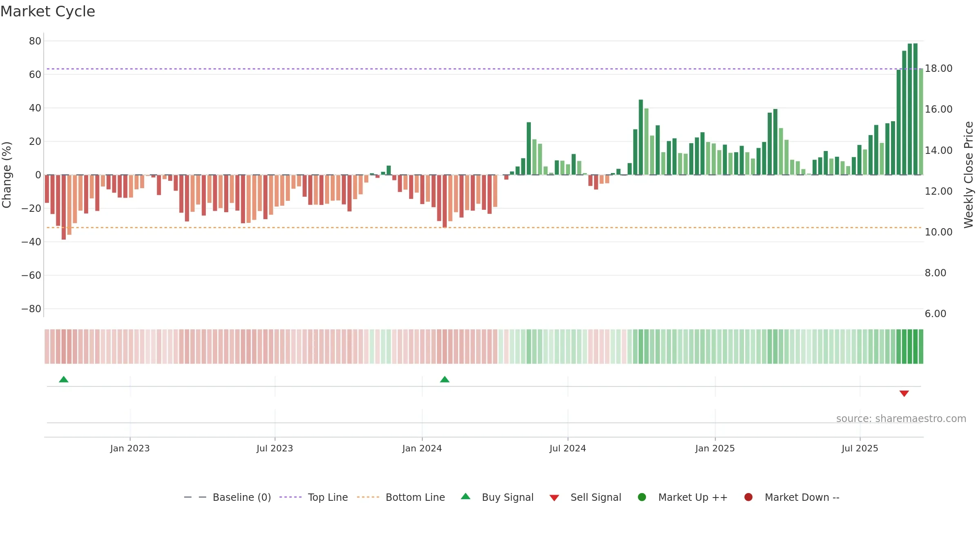Screen dimensions: 980x551
Task: Click the 80 value on the change axis
Action: click(35, 41)
